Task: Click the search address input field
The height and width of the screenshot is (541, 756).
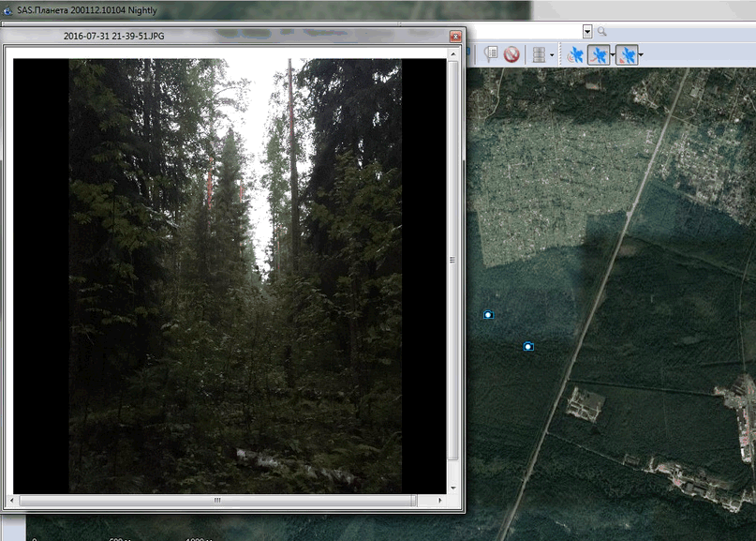Action: coord(525,31)
